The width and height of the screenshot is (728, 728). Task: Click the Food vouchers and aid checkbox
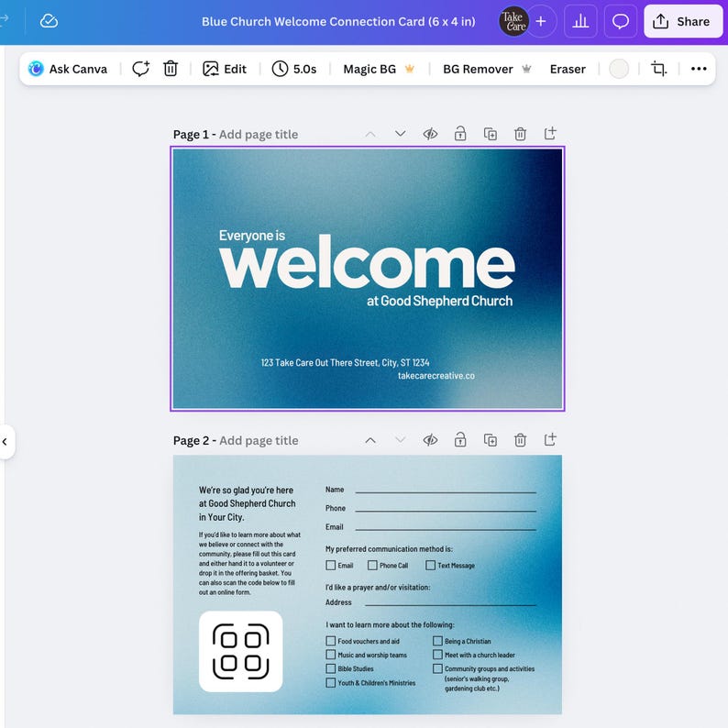pyautogui.click(x=331, y=641)
